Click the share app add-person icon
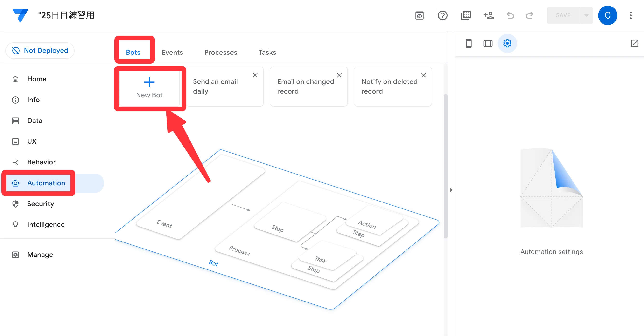The width and height of the screenshot is (644, 336). click(489, 15)
